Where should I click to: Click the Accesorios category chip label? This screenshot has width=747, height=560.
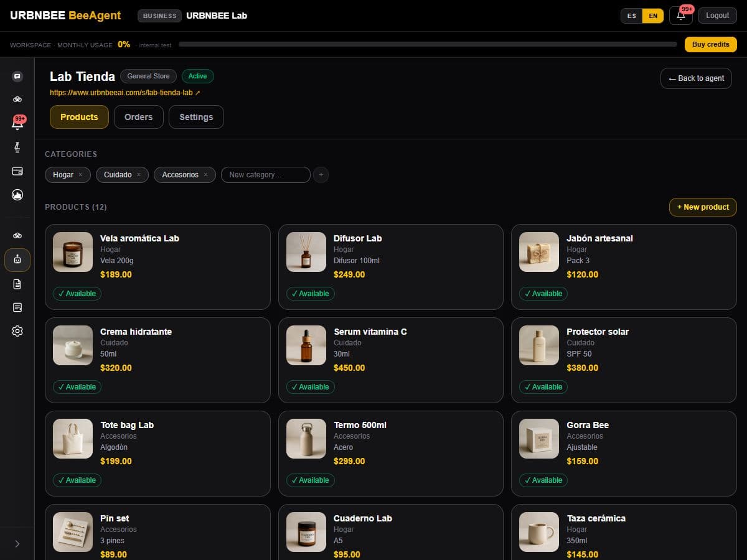coord(180,175)
